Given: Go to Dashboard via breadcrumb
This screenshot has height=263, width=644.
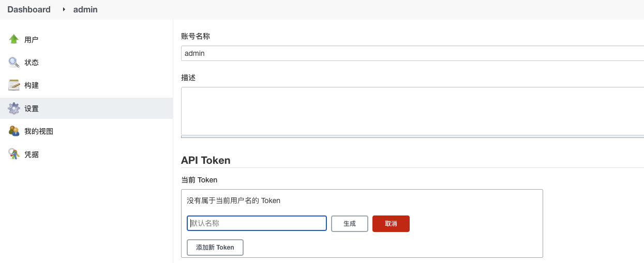Looking at the screenshot, I should (x=29, y=9).
